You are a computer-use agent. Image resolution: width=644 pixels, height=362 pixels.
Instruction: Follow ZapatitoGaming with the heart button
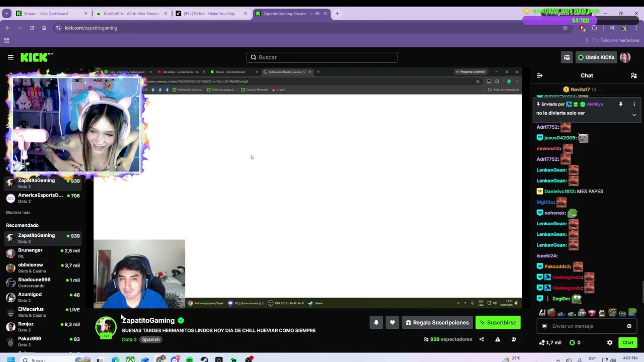pos(392,323)
